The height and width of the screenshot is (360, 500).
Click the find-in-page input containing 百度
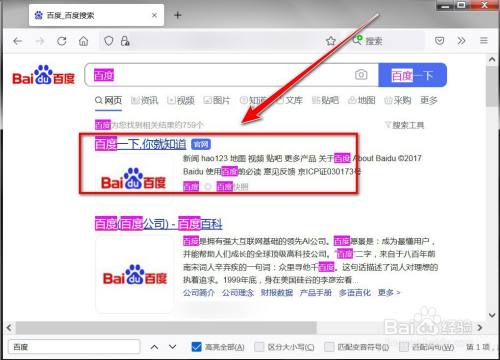pos(74,347)
